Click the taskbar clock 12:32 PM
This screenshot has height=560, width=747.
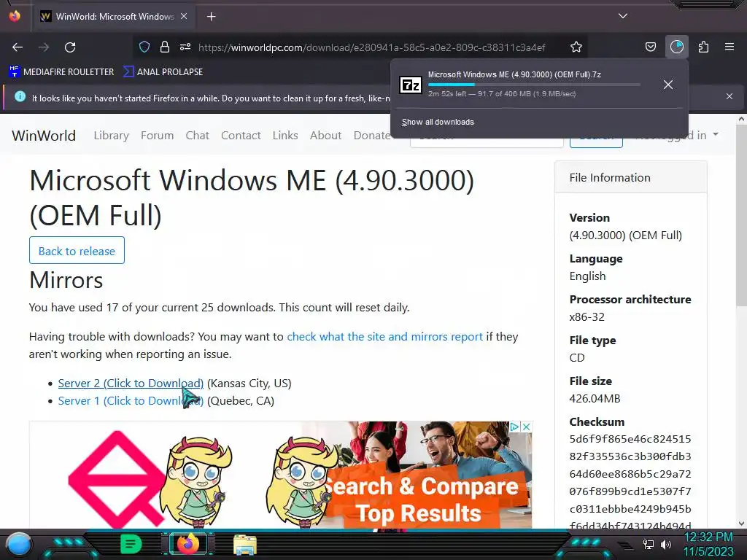[708, 537]
